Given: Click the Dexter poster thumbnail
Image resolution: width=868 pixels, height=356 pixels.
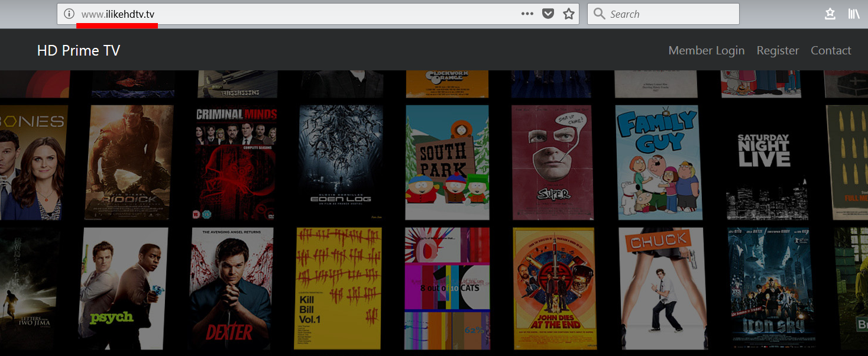Looking at the screenshot, I should [x=231, y=288].
